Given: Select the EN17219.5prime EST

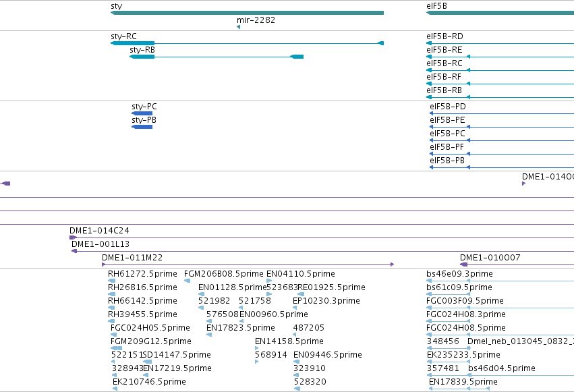Looking at the screenshot, I should [x=177, y=368].
